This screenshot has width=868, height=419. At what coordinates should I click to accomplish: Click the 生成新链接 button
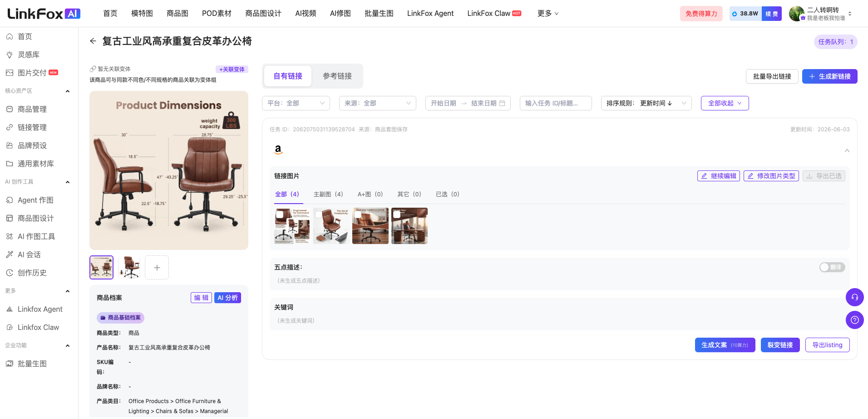click(830, 76)
